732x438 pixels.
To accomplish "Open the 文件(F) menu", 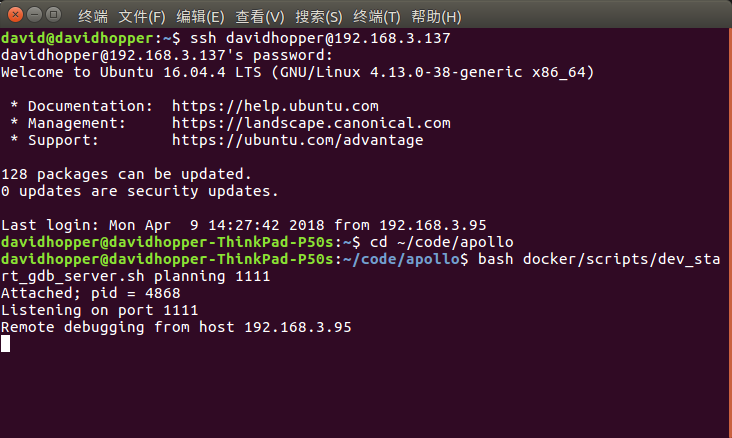I will click(x=142, y=17).
